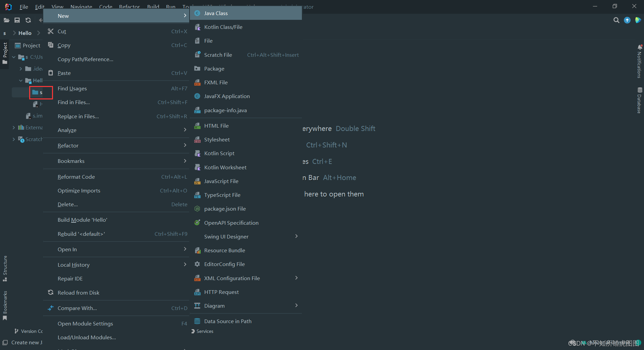Create a new Package
The width and height of the screenshot is (644, 350).
(x=246, y=69)
